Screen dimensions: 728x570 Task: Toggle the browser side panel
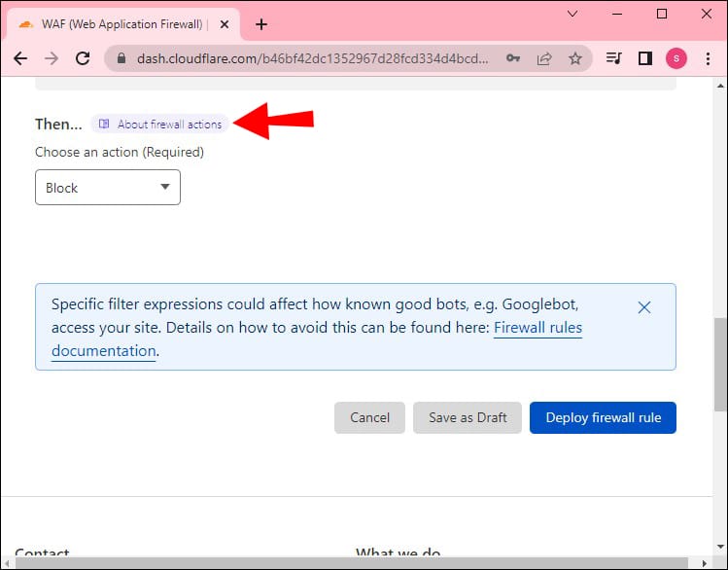pyautogui.click(x=644, y=58)
